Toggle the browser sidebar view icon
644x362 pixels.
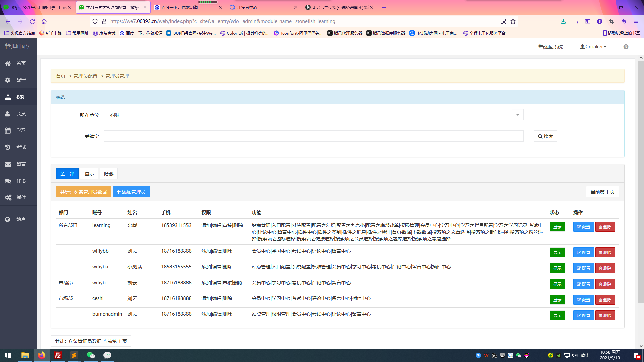coord(588,21)
